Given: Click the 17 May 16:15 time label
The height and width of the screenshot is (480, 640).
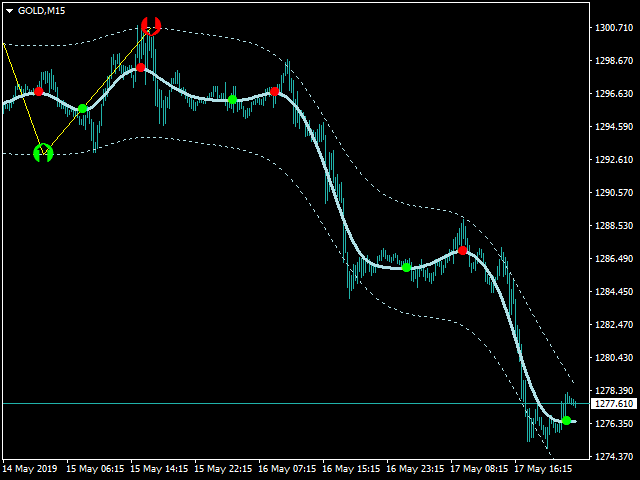Looking at the screenshot, I should [543, 469].
